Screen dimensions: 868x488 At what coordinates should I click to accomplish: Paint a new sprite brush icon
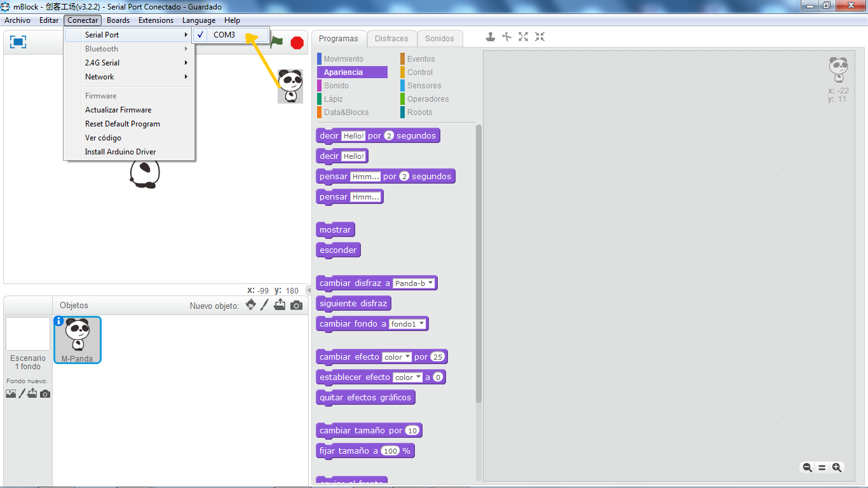click(x=264, y=305)
